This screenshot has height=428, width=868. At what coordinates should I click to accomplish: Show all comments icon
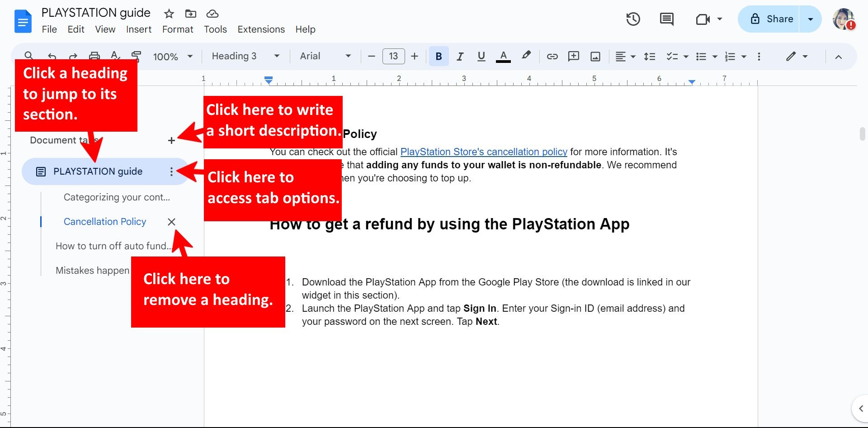(666, 19)
